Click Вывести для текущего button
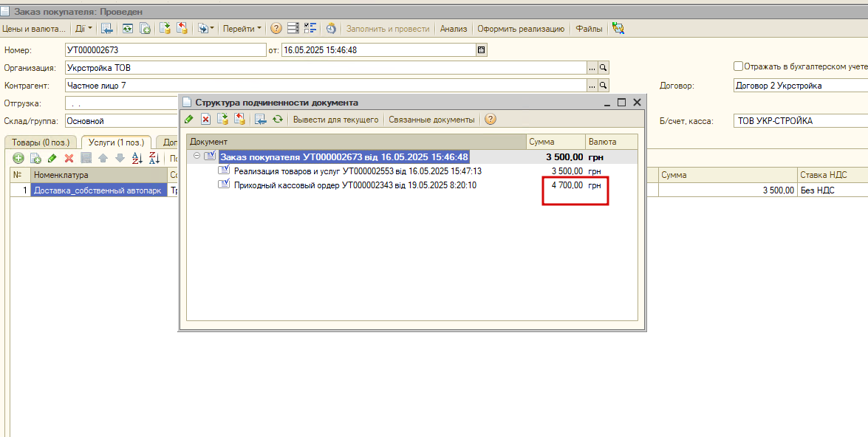The width and height of the screenshot is (868, 437). [x=335, y=119]
